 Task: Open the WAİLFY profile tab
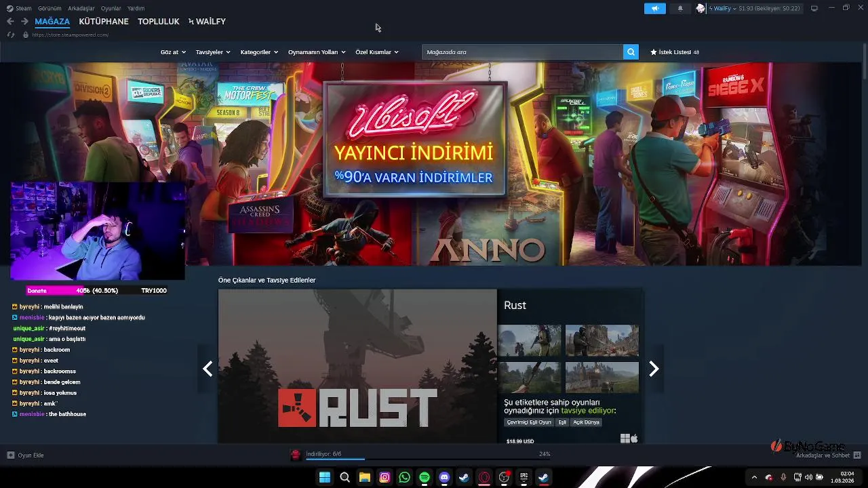click(x=208, y=22)
